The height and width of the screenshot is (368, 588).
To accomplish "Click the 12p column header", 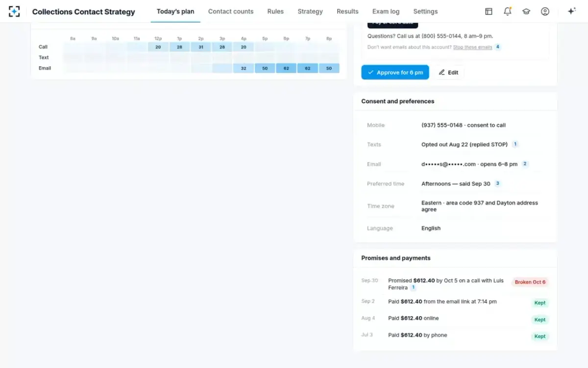I will coord(158,38).
